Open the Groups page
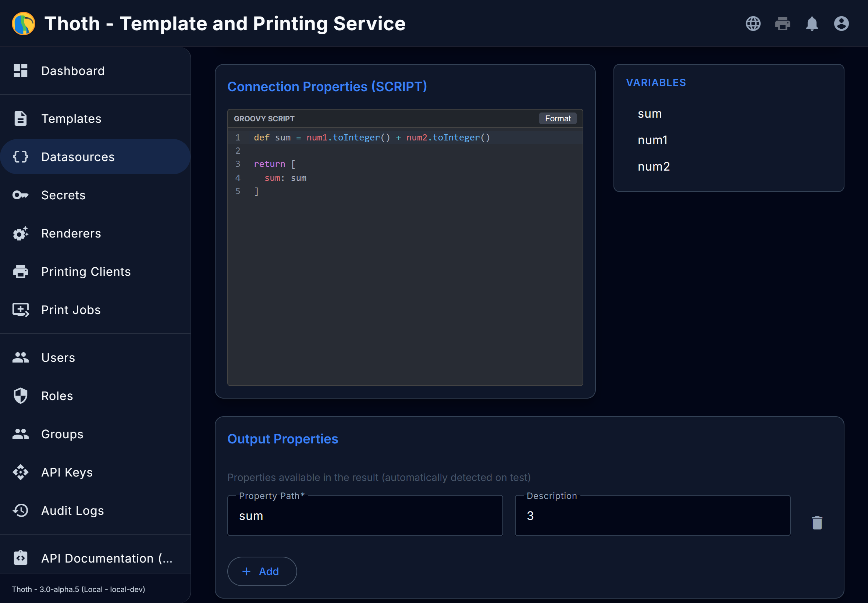 95,434
